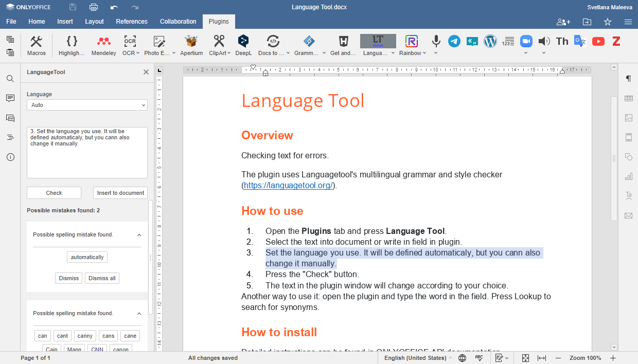638x364 pixels.
Task: Apply the 'automatically' suggestion
Action: [87, 257]
